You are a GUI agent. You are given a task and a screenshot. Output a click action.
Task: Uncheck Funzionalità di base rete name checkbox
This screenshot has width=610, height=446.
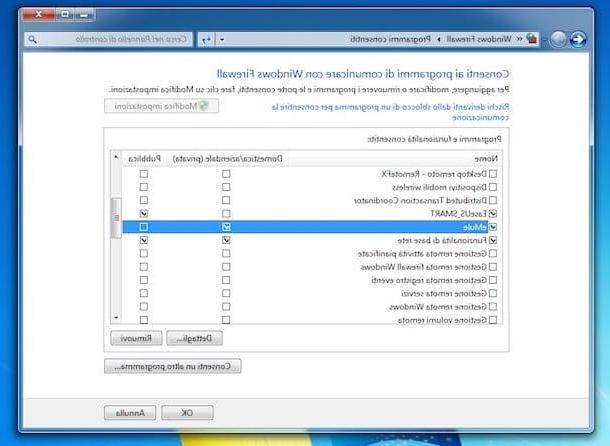[x=493, y=240]
